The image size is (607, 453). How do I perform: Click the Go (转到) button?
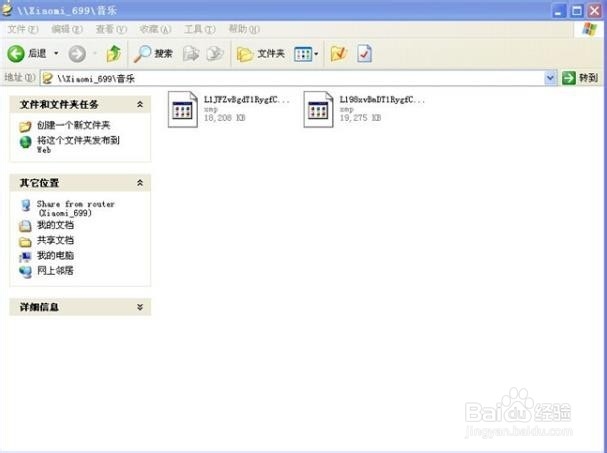[x=580, y=78]
